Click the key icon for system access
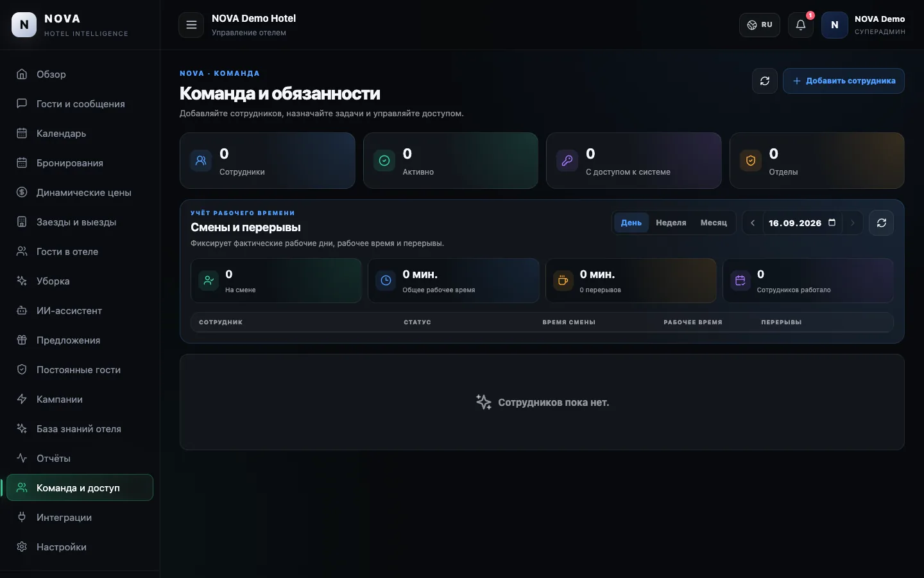Screen dimensions: 924x578 [567, 161]
